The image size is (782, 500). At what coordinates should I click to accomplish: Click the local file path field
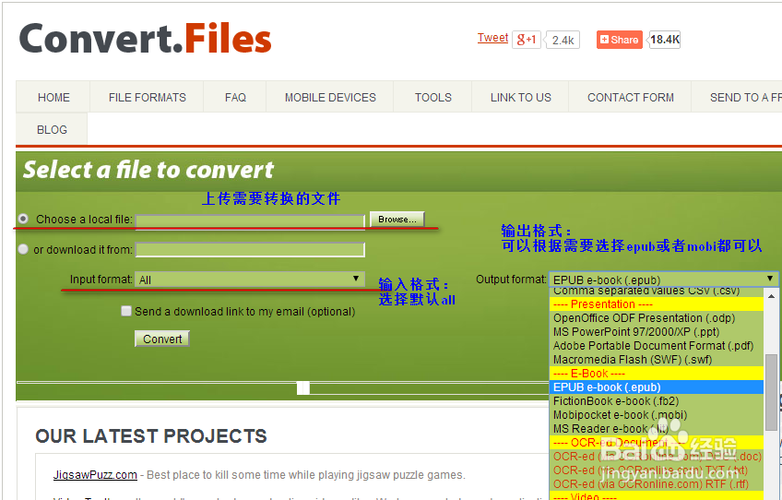pyautogui.click(x=250, y=221)
